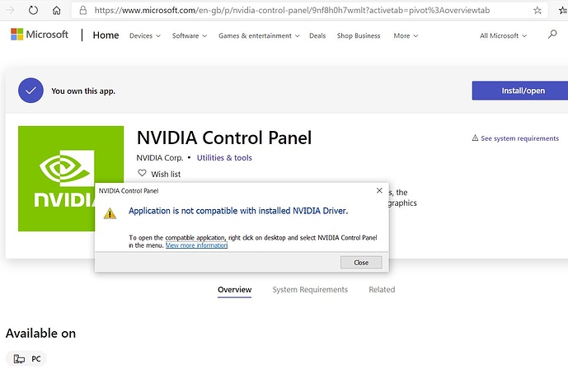The height and width of the screenshot is (392, 568).
Task: Expand the Software menu
Action: tap(190, 35)
